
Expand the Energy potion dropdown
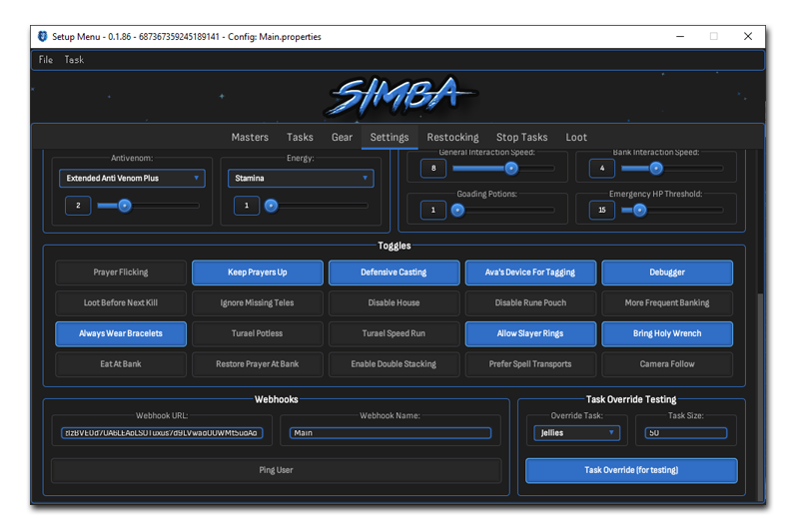301,179
